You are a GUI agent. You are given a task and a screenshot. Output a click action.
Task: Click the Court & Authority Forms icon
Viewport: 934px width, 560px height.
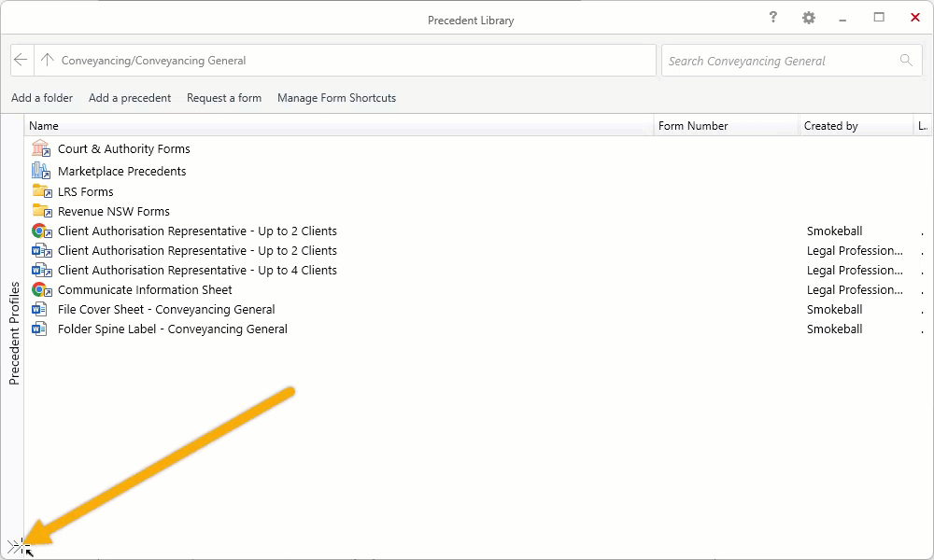(41, 148)
